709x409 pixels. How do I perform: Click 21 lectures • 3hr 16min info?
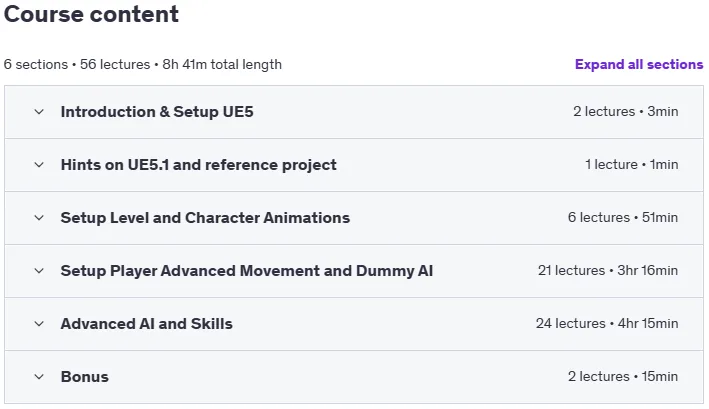(x=608, y=270)
